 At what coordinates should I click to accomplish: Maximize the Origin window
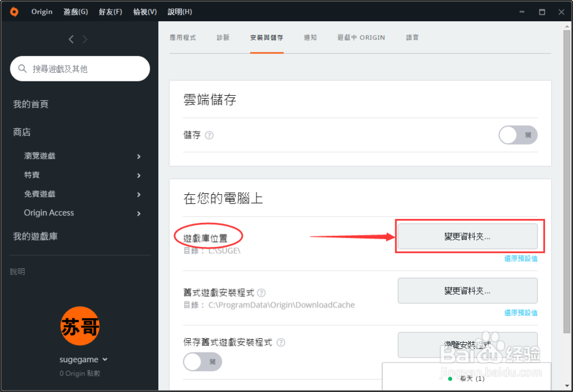tap(542, 12)
